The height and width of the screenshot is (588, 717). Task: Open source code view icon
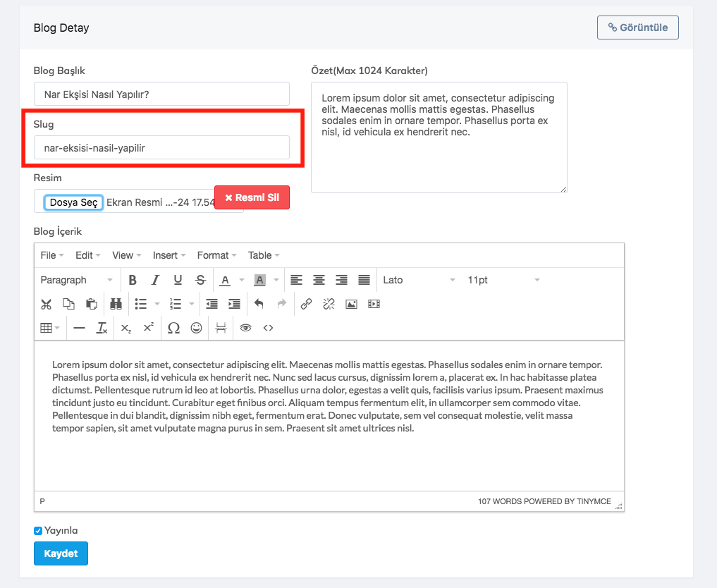tap(268, 328)
